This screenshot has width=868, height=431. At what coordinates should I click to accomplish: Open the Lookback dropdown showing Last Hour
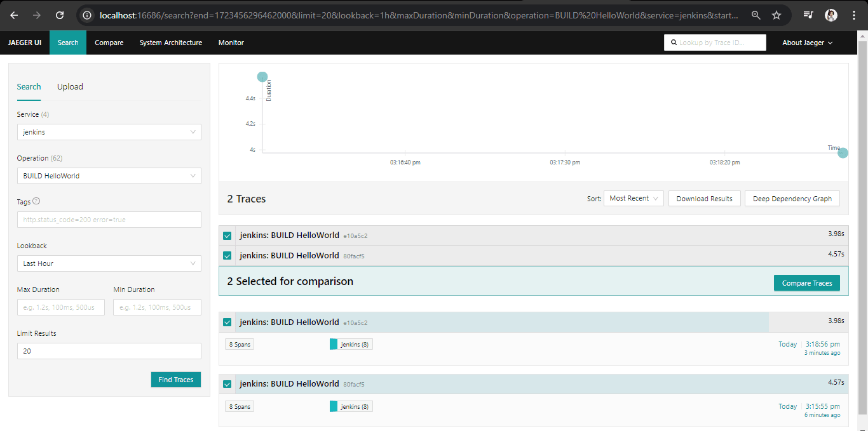click(x=109, y=263)
